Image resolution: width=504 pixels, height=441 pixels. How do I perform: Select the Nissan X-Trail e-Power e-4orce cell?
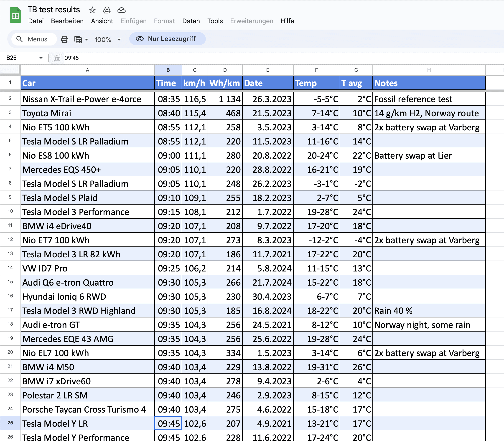[x=88, y=99]
